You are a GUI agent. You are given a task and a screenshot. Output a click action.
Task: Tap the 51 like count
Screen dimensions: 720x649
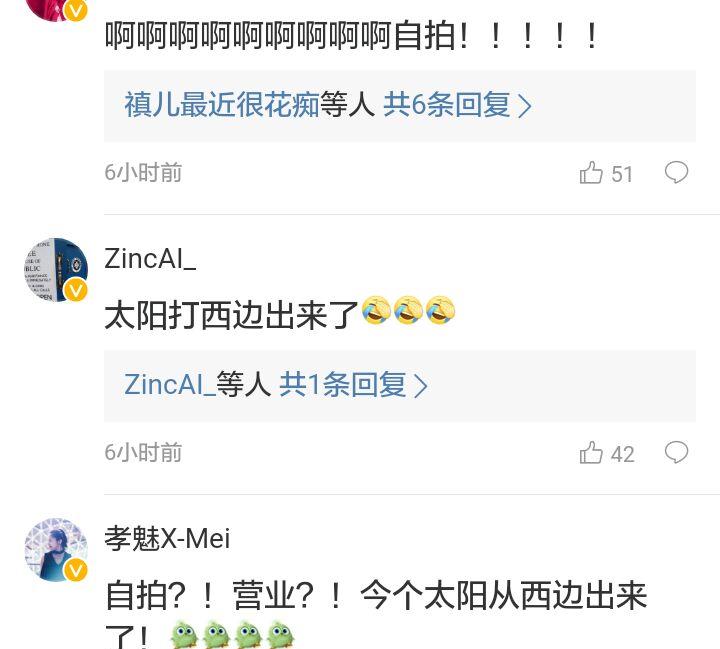point(622,174)
